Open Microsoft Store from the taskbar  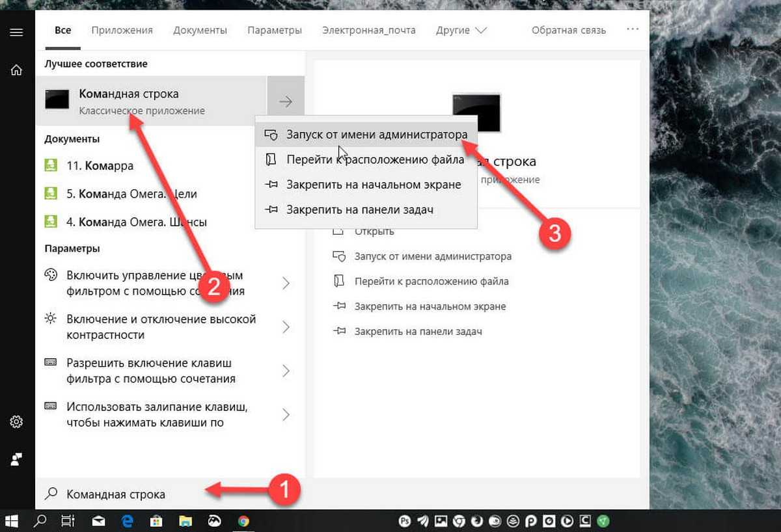click(x=156, y=521)
